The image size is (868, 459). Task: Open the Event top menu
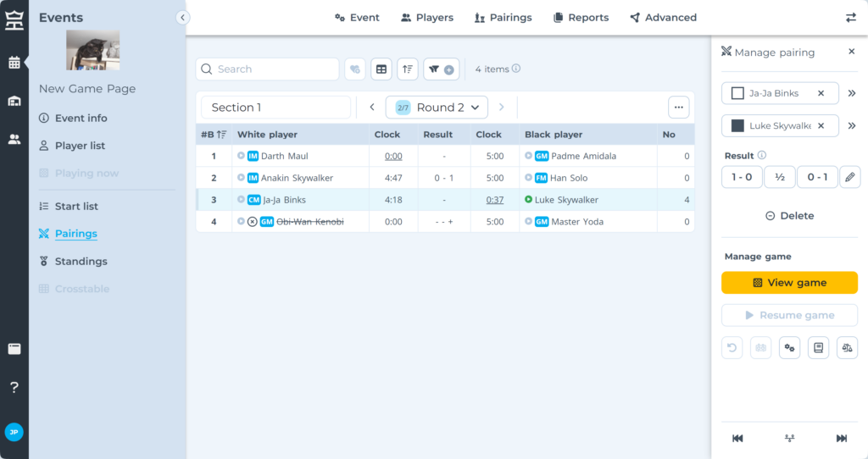357,18
